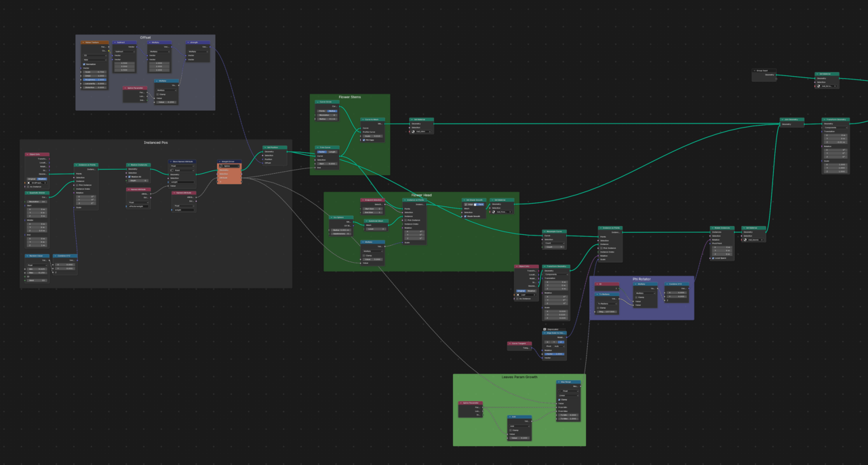
Task: Click the material sphere icon in the Flower Head Set Material node
Action: (494, 212)
